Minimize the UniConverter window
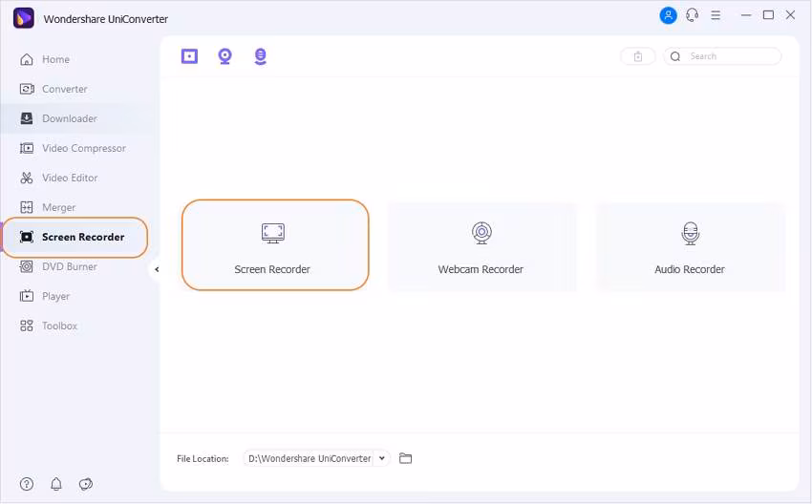 click(746, 15)
